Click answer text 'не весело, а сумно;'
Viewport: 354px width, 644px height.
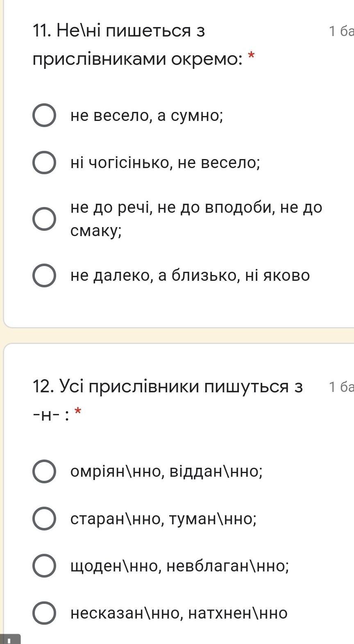tap(147, 116)
